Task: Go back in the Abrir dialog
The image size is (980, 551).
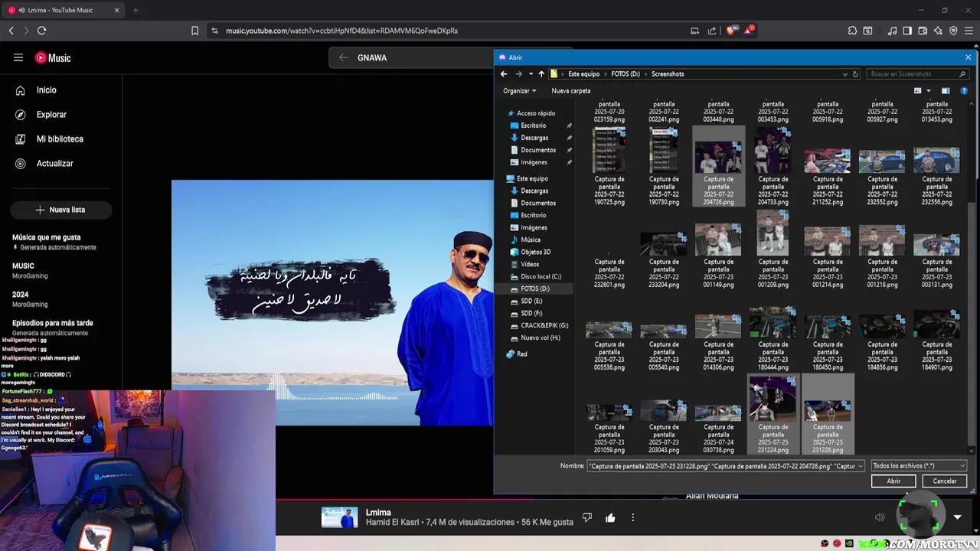Action: click(504, 74)
